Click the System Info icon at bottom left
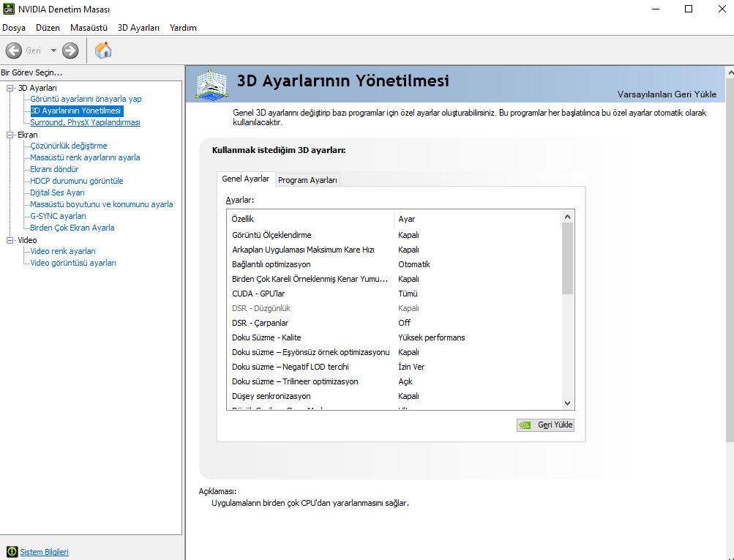 click(12, 551)
